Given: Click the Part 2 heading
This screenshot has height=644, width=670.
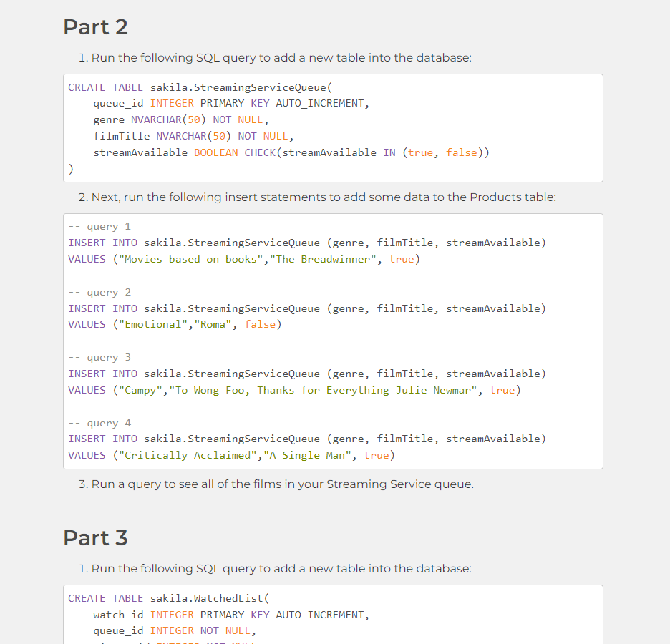Looking at the screenshot, I should click(x=95, y=27).
